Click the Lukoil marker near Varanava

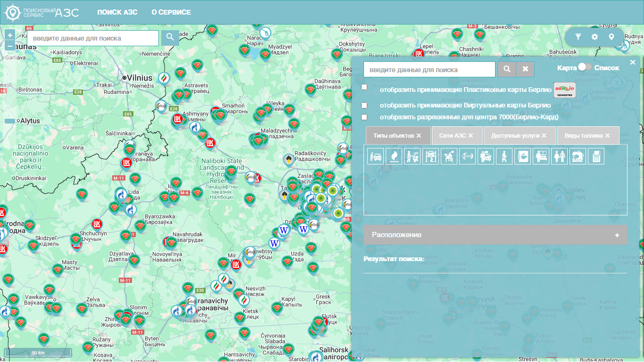[x=126, y=163]
